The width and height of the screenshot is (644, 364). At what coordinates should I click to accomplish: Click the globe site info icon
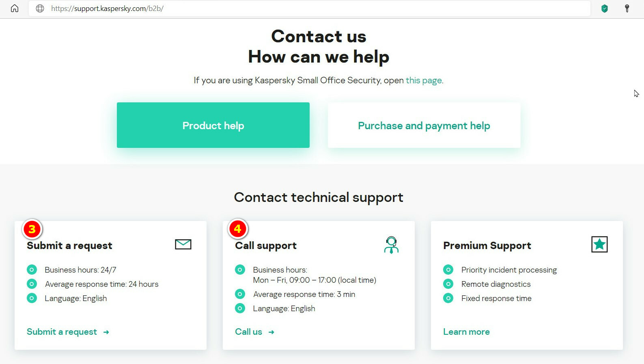[40, 9]
